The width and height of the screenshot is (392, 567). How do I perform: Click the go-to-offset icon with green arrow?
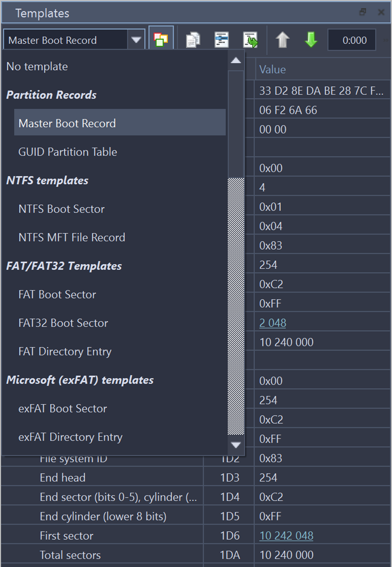[x=250, y=40]
